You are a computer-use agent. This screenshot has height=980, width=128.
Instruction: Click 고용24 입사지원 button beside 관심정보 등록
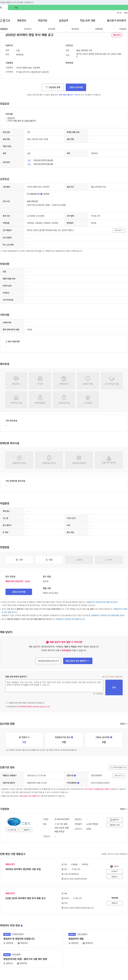point(76,87)
